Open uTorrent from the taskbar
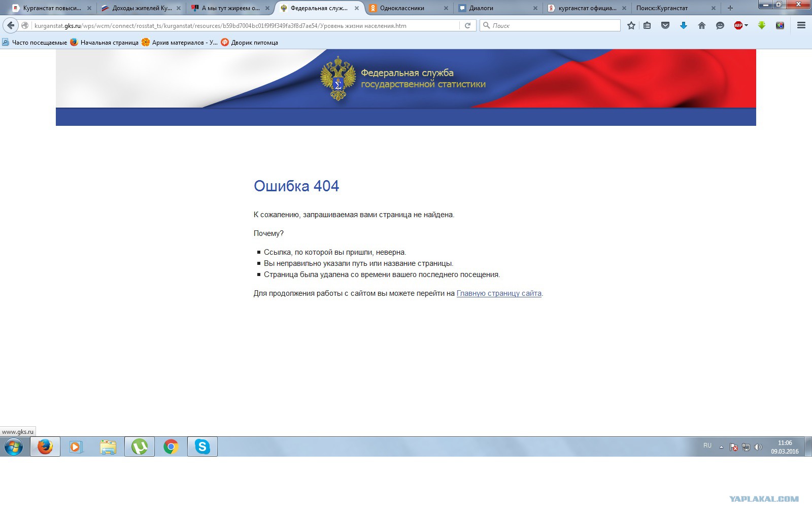This screenshot has width=812, height=514. pos(140,447)
